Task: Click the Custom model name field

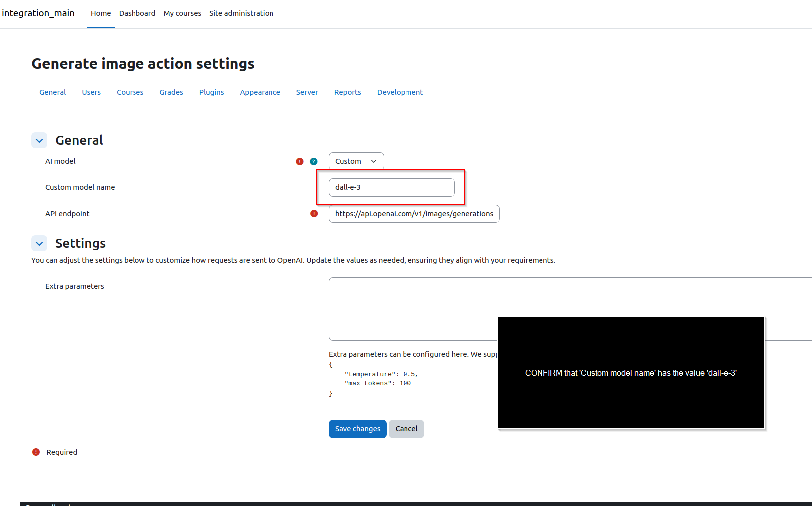Action: coord(392,187)
